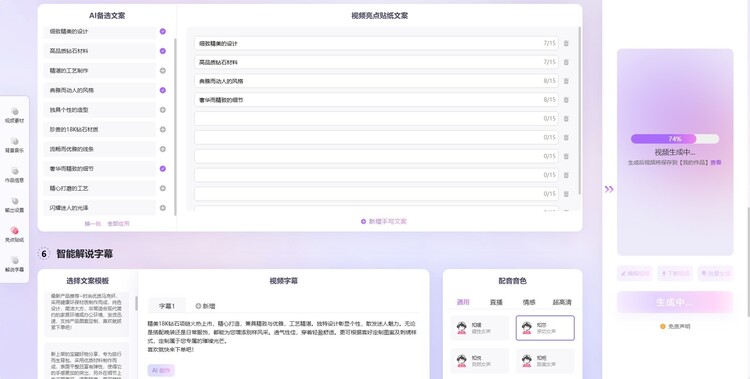750x379 pixels.
Task: Add 精湛的工艺制作 with its plus circle
Action: (x=163, y=70)
